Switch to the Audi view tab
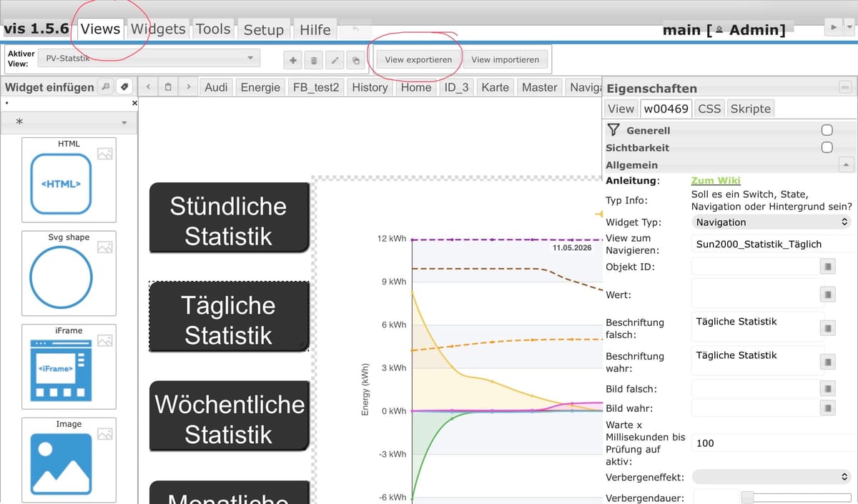 pos(216,87)
